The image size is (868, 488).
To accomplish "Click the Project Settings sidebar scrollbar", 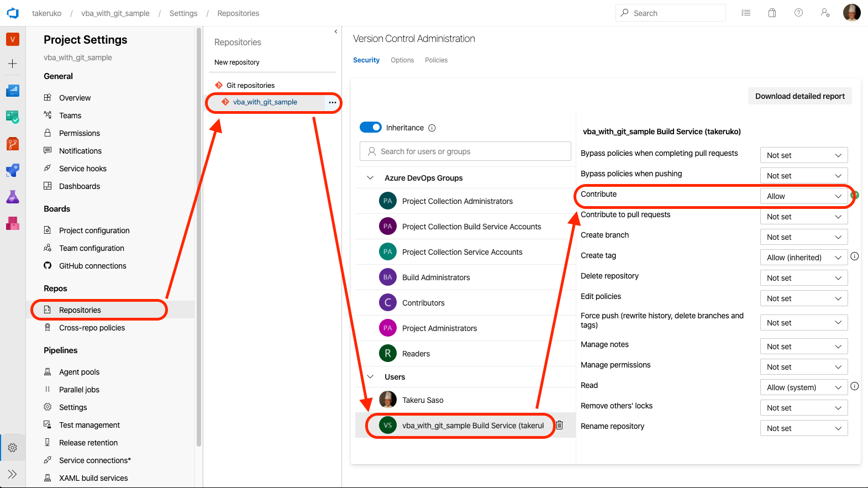I will tap(199, 238).
